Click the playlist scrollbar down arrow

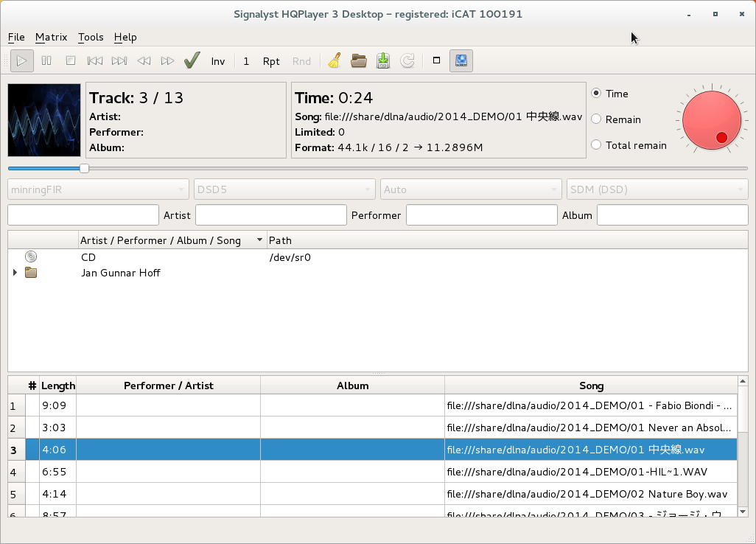tap(743, 512)
